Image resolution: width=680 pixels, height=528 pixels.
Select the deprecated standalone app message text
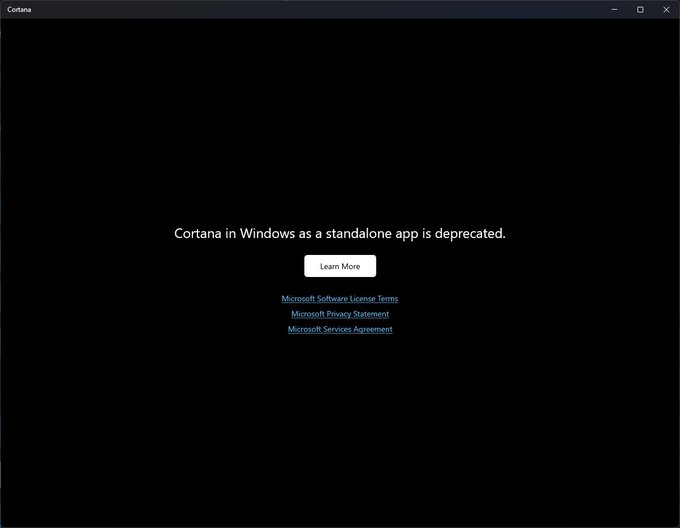pos(340,234)
